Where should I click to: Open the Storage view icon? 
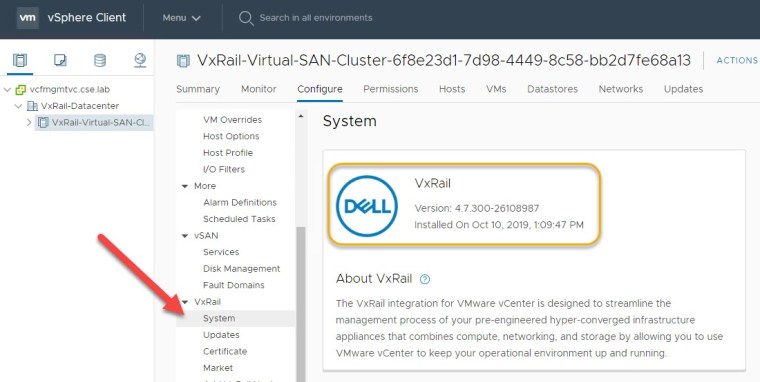(100, 60)
